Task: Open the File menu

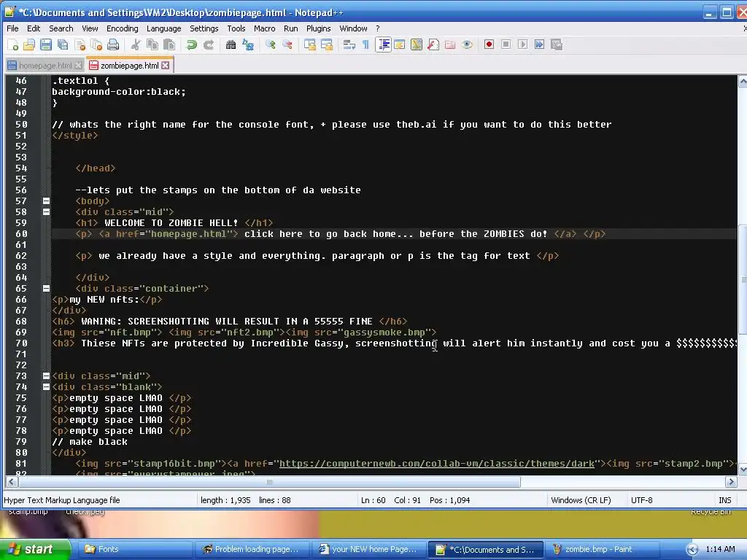Action: tap(12, 28)
